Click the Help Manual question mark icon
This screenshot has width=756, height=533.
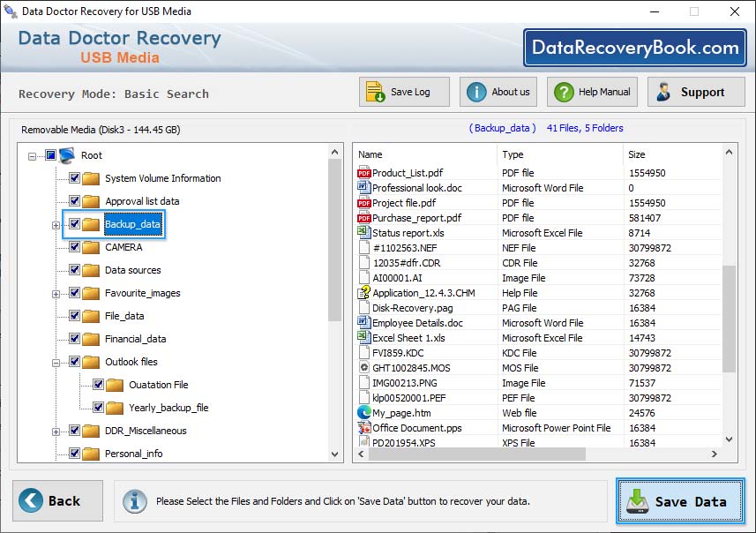565,91
